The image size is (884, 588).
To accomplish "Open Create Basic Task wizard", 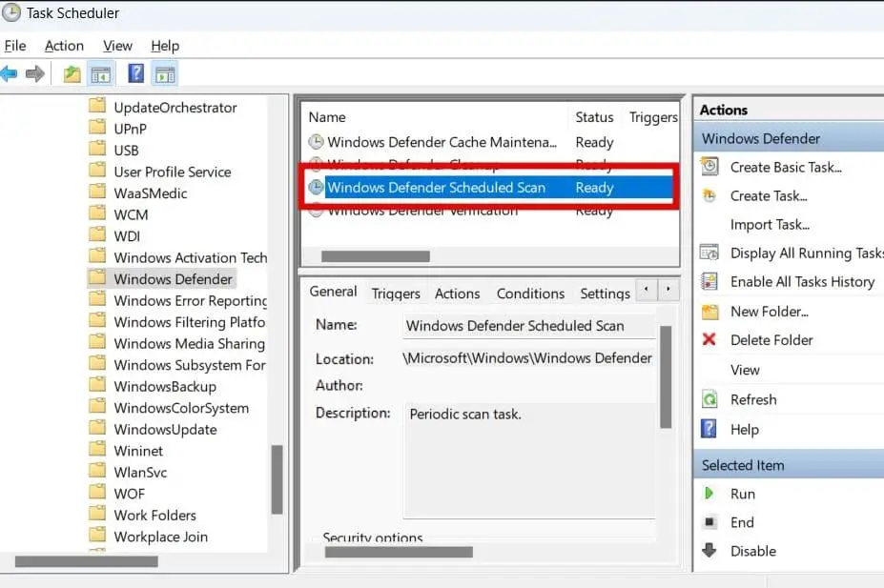I will click(785, 167).
